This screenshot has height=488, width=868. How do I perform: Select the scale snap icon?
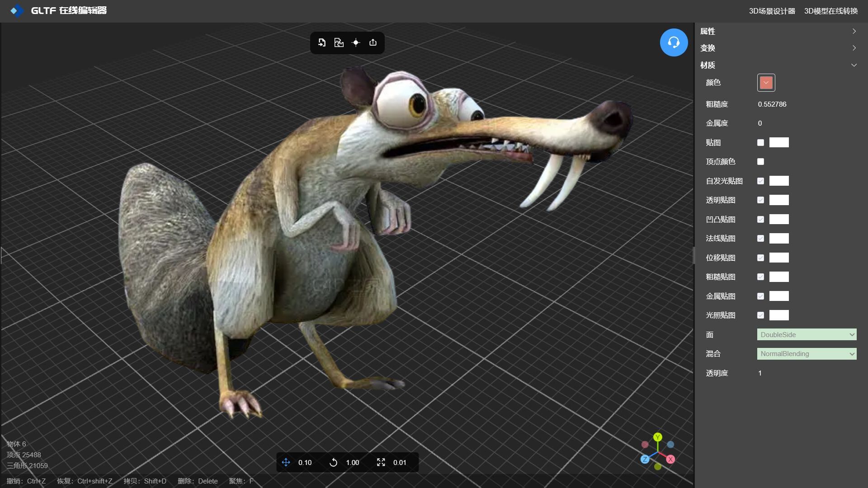click(381, 462)
